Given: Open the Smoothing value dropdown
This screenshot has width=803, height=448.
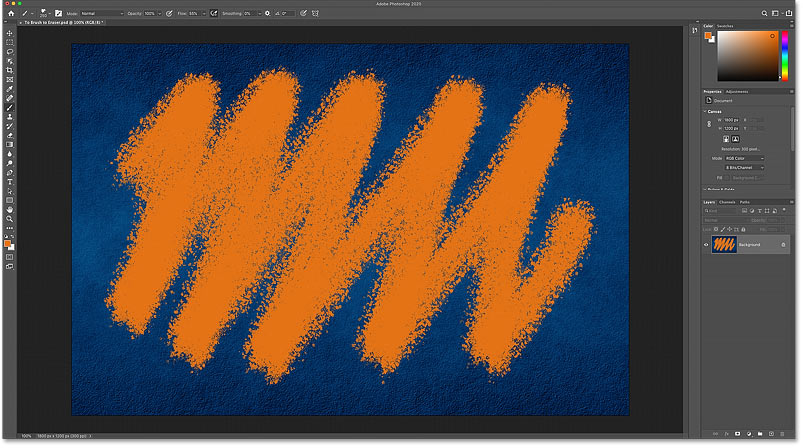Looking at the screenshot, I should (x=259, y=13).
